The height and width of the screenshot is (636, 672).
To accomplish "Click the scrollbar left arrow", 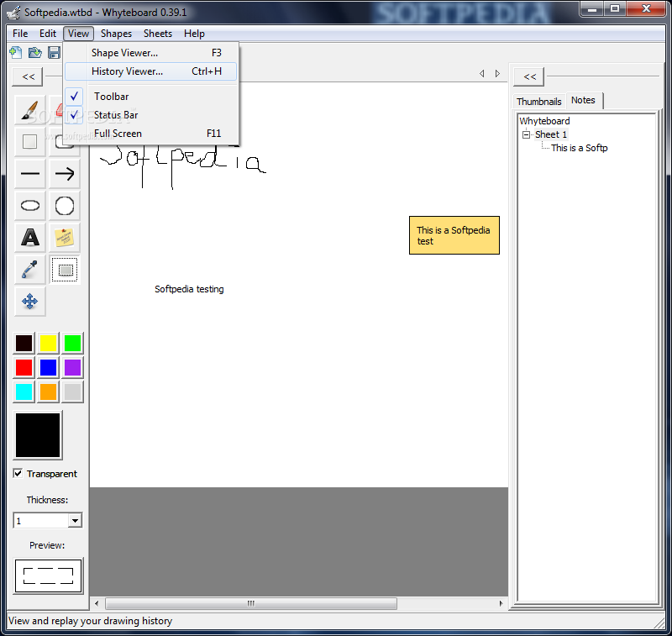I will click(x=97, y=603).
